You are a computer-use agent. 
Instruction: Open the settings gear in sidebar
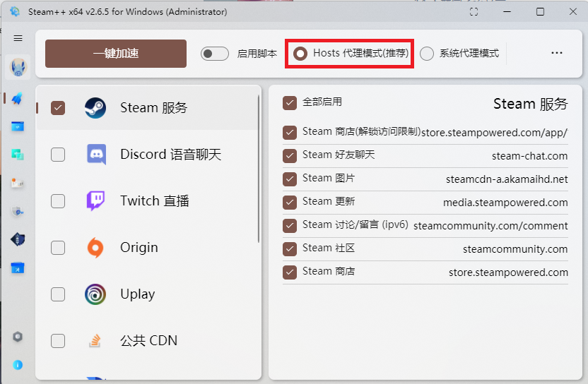(x=18, y=337)
